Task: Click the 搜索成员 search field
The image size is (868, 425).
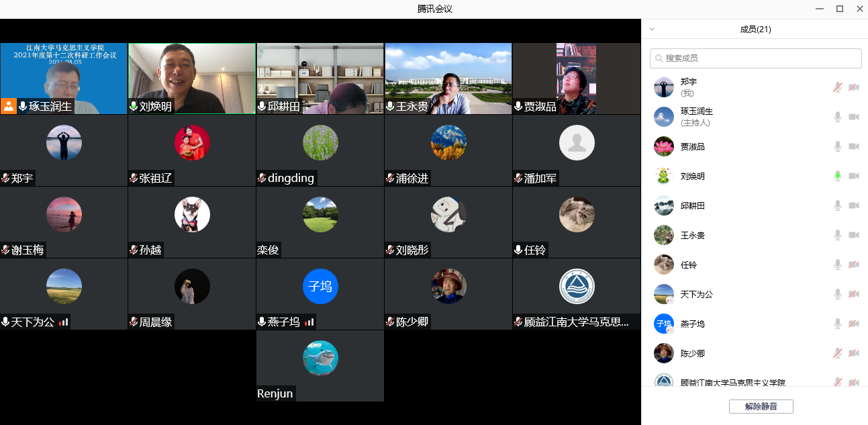Action: pyautogui.click(x=755, y=58)
